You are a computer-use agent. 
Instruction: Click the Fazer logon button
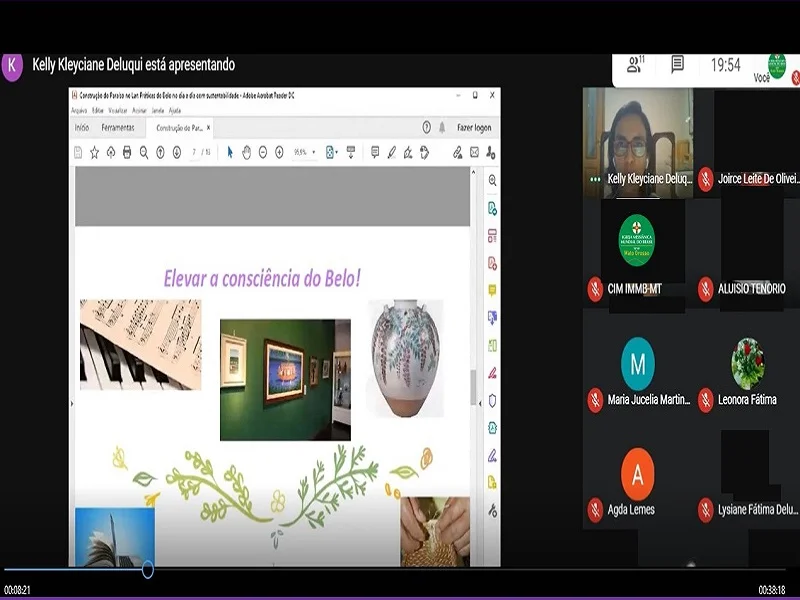coord(474,128)
